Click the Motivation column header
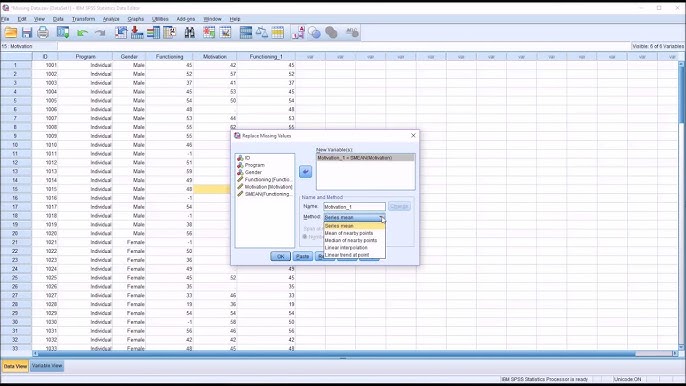 (x=215, y=56)
